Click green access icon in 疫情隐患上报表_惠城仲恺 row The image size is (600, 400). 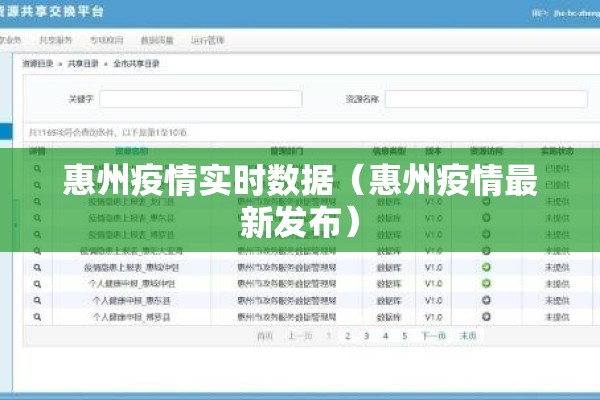pyautogui.click(x=486, y=267)
